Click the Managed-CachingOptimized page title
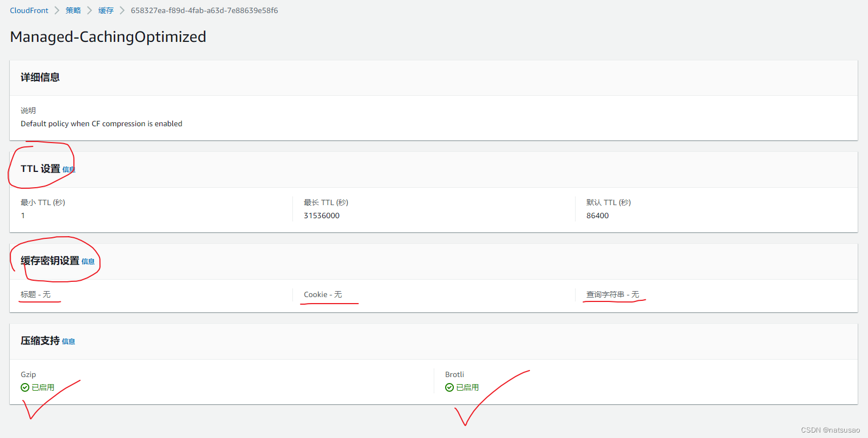 [x=108, y=36]
